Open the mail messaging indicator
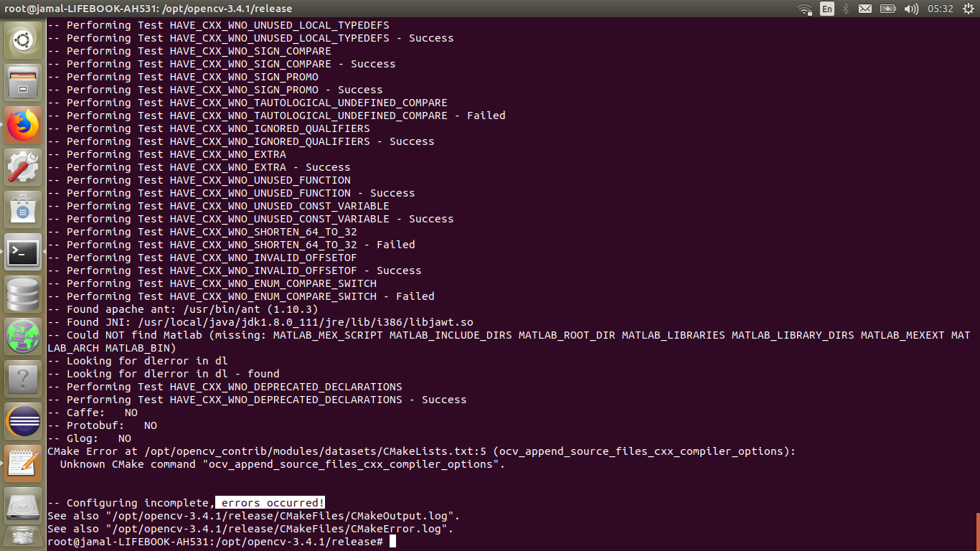The width and height of the screenshot is (980, 551). 865,9
